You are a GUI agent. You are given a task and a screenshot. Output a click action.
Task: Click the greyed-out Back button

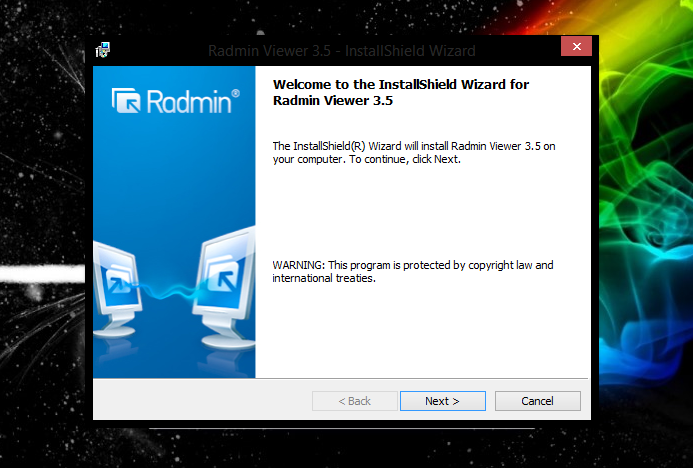pos(354,401)
